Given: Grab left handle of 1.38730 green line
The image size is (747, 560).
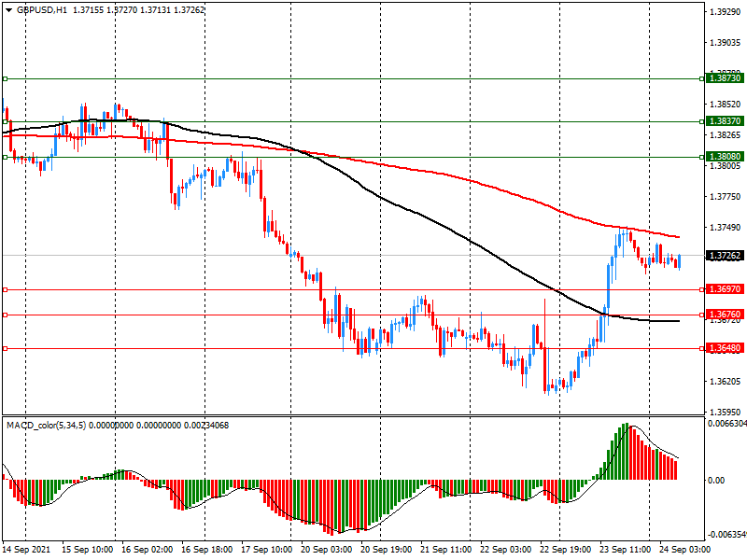Looking at the screenshot, I should click(x=5, y=78).
